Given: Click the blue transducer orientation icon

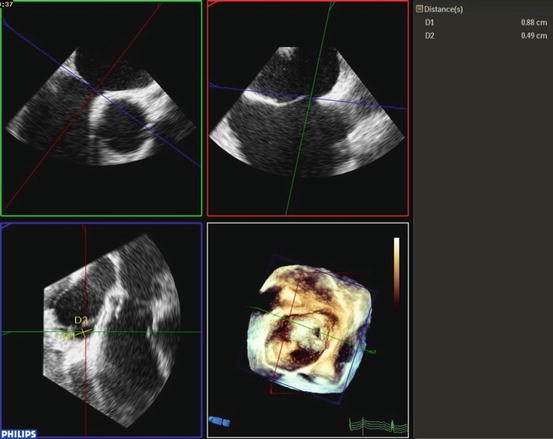Looking at the screenshot, I should (219, 421).
